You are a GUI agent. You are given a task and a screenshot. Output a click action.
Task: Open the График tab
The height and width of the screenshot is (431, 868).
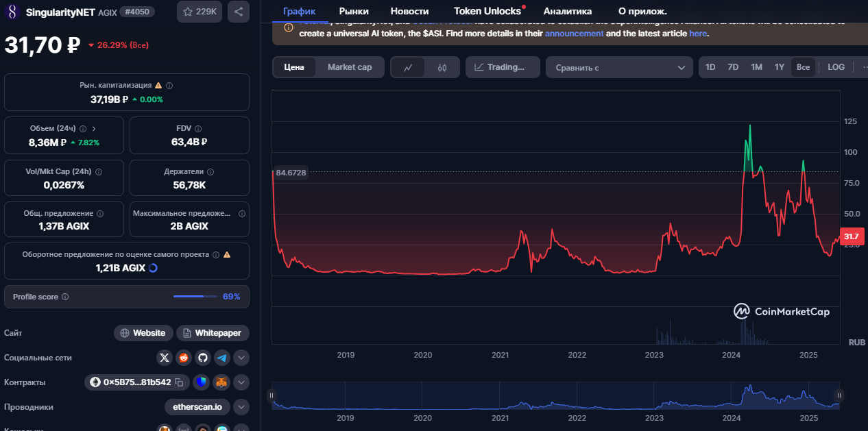coord(299,11)
